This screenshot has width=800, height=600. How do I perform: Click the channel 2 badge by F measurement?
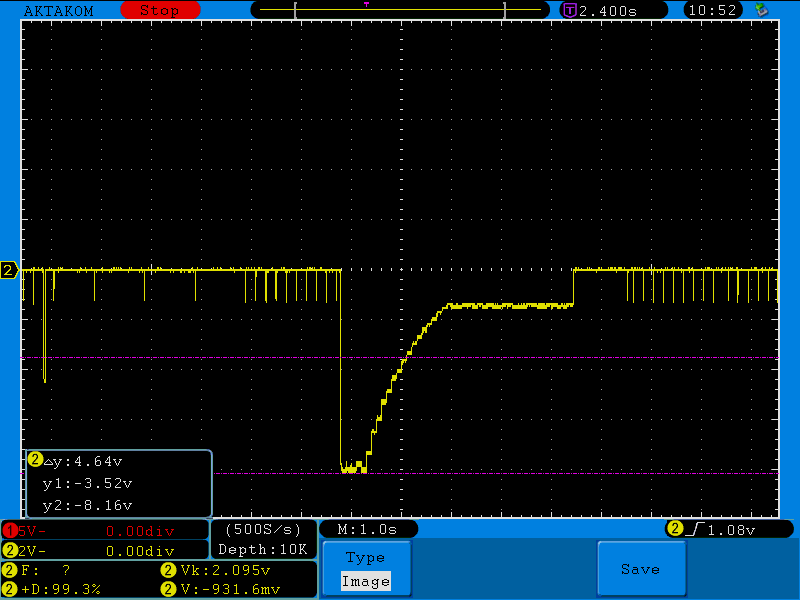coord(10,570)
